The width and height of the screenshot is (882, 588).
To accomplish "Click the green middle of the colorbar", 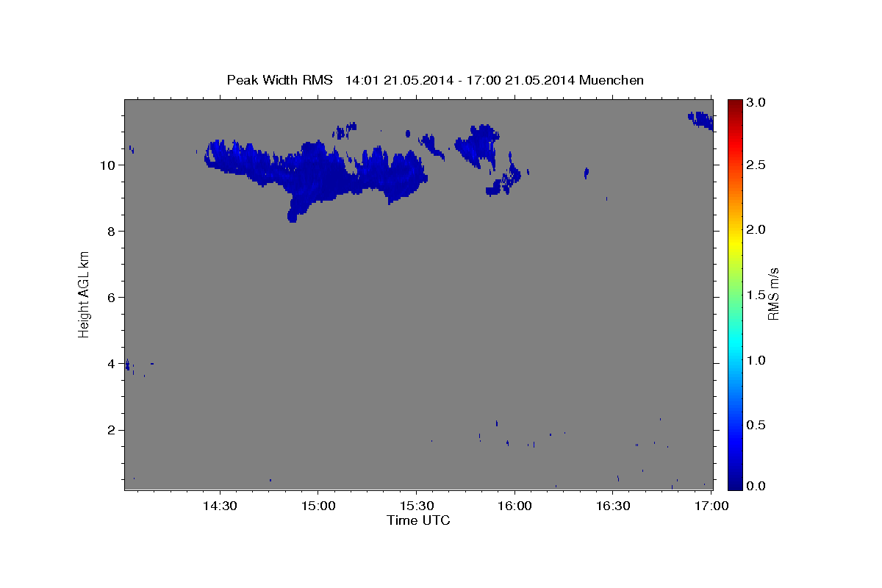I will [x=734, y=294].
